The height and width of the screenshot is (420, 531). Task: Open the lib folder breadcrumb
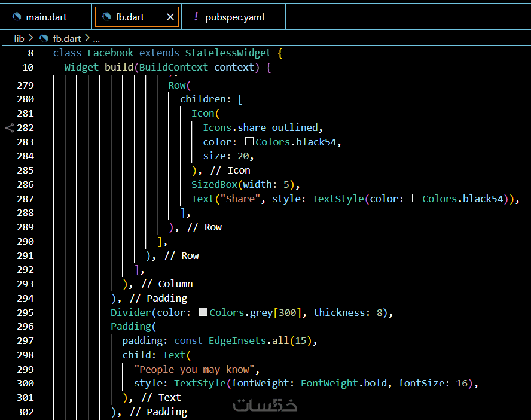(19, 38)
